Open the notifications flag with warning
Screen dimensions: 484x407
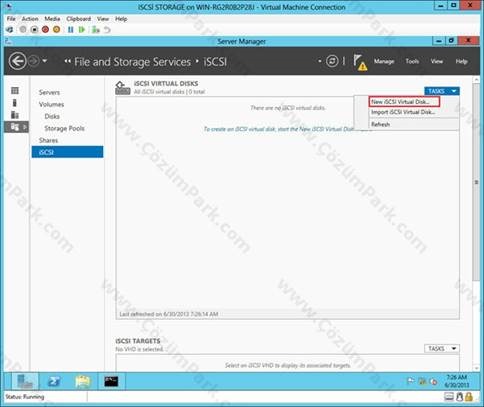pyautogui.click(x=360, y=62)
